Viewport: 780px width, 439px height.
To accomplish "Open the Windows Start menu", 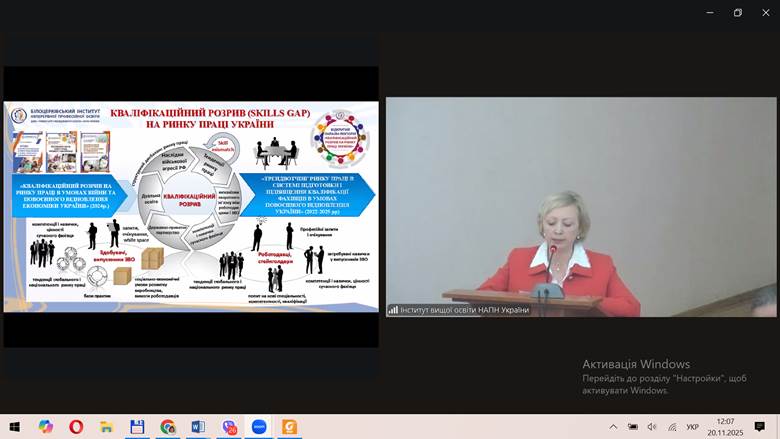I will tap(15, 427).
